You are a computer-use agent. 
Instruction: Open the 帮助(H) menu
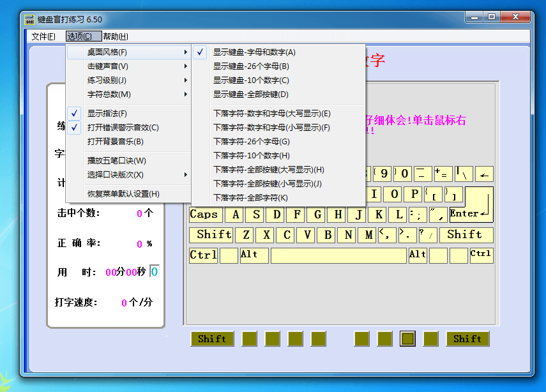pos(116,36)
